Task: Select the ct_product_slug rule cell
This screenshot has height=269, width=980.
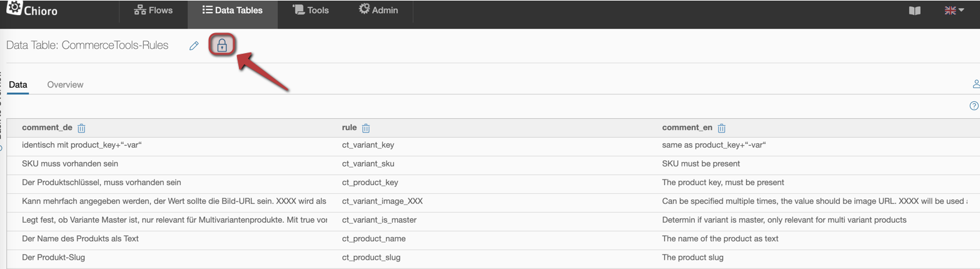Action: click(371, 258)
